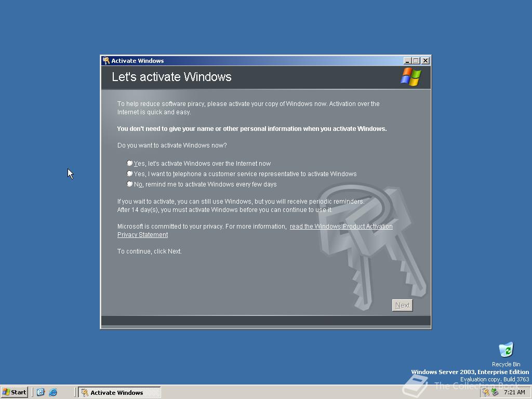Click the 7:21 AM clock

point(514,393)
